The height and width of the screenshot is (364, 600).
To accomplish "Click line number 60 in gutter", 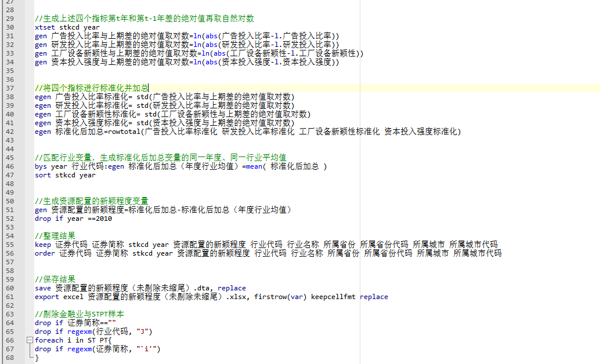I will (x=10, y=288).
